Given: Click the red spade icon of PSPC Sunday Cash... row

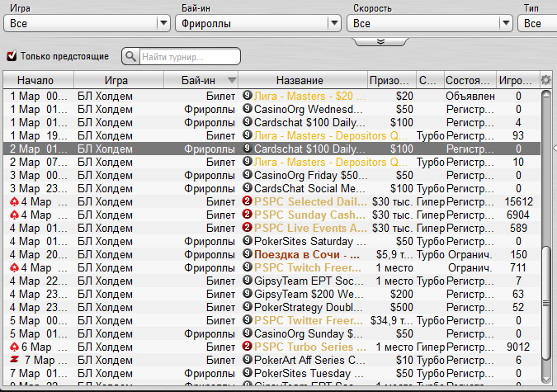Looking at the screenshot, I should (x=14, y=215).
